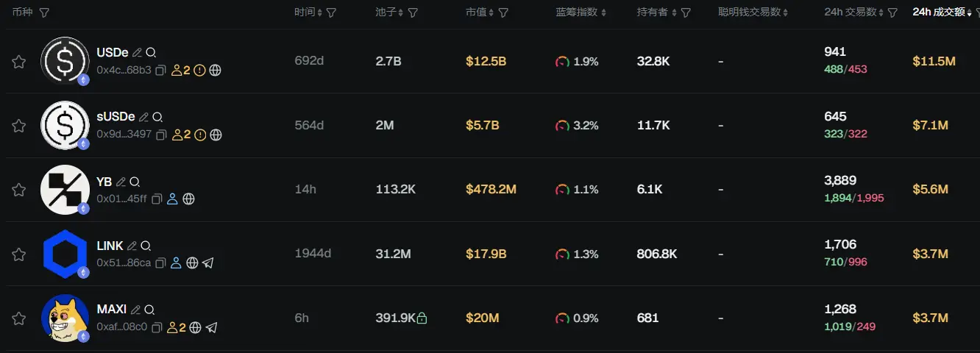The image size is (980, 353).
Task: Visit the YB website globe icon
Action: coord(188,199)
